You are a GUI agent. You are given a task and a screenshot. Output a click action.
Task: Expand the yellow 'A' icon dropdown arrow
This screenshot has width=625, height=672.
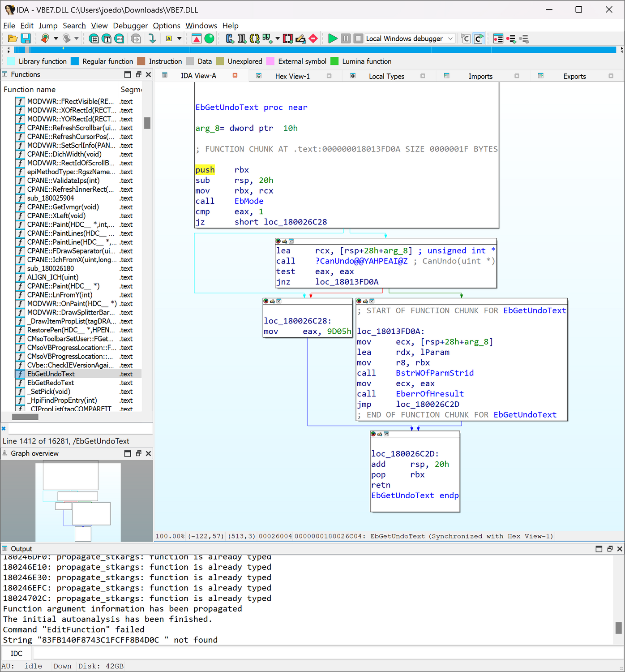[179, 39]
